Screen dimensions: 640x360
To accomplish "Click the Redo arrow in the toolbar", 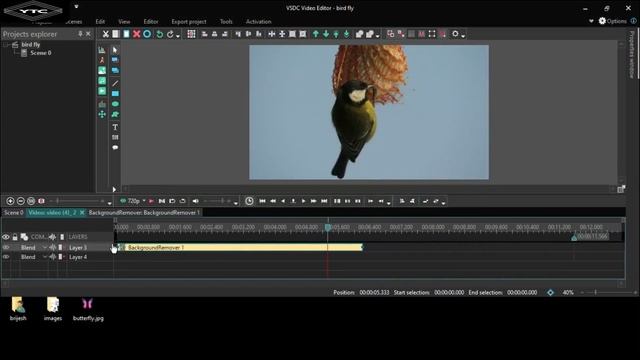I will point(170,34).
